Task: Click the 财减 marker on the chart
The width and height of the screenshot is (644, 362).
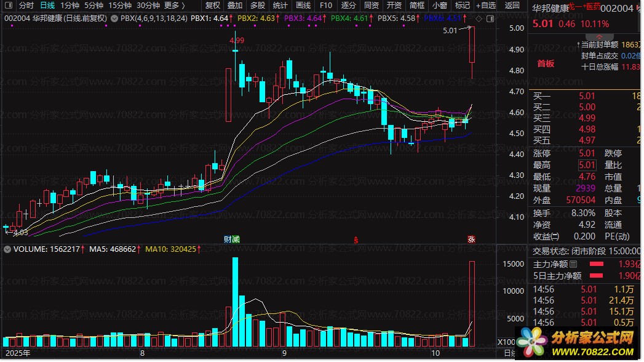Action: (232, 239)
